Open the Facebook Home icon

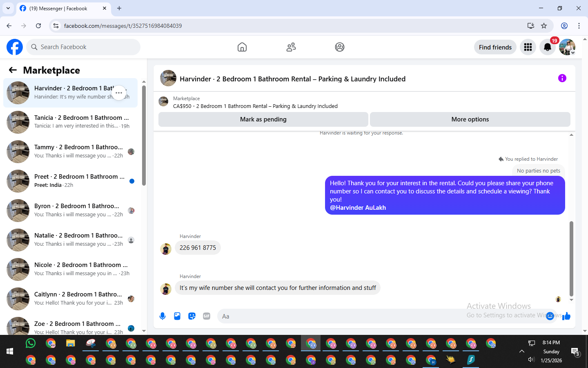coord(242,47)
